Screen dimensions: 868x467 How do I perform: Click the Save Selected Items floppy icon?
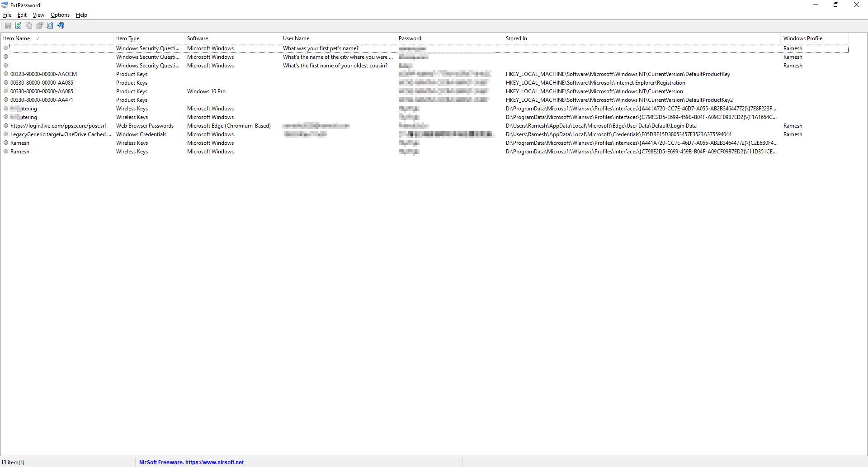[8, 26]
